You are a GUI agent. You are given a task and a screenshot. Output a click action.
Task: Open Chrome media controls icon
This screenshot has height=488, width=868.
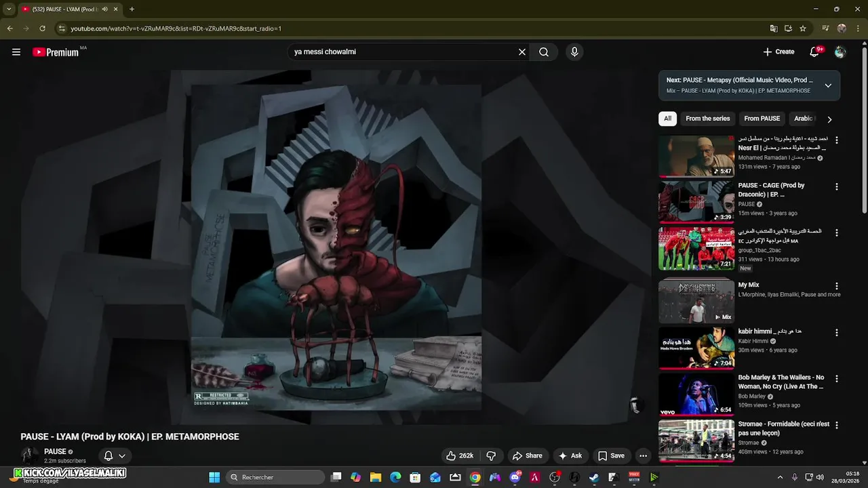coord(825,28)
